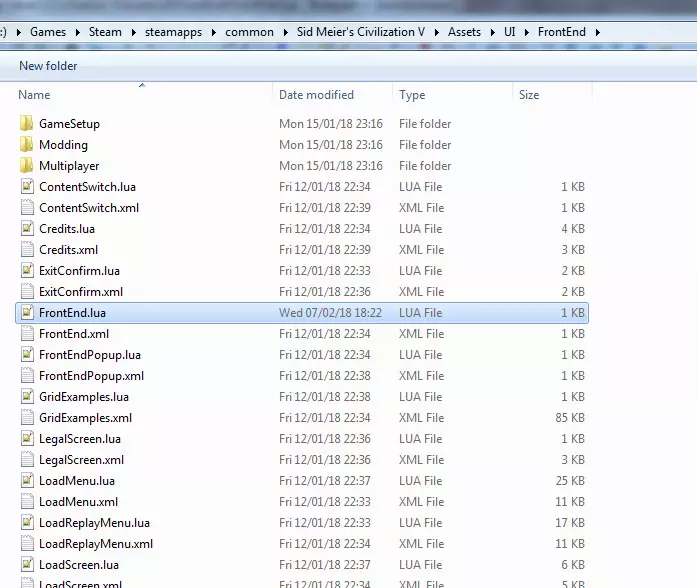Expand the arrow after Games in address bar
This screenshot has width=697, height=588.
coord(78,32)
